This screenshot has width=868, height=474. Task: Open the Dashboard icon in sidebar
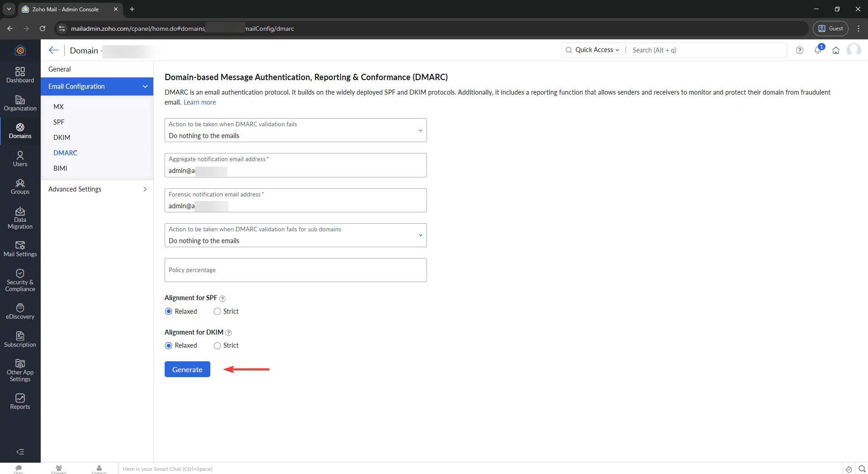pos(20,75)
